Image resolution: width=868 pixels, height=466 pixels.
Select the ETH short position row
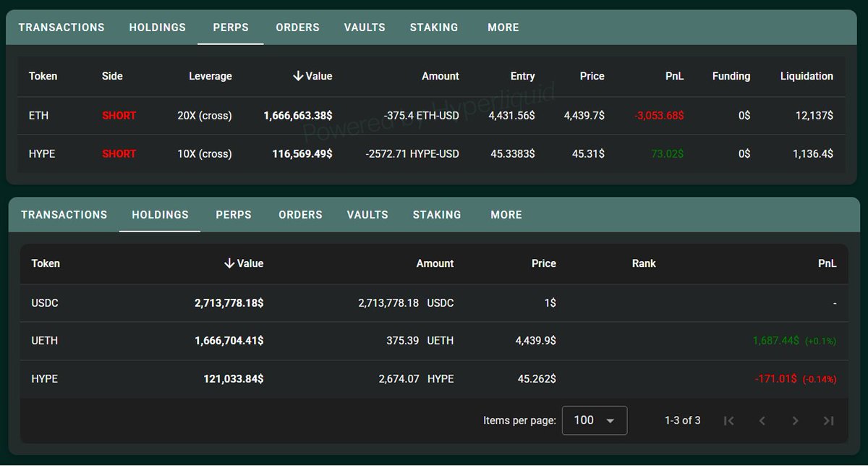point(431,116)
